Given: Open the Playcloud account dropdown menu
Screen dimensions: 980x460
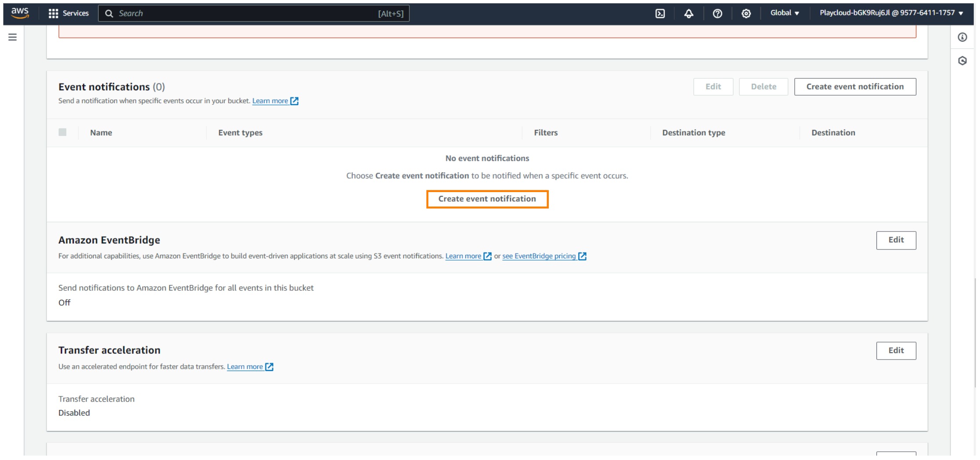Looking at the screenshot, I should tap(891, 13).
